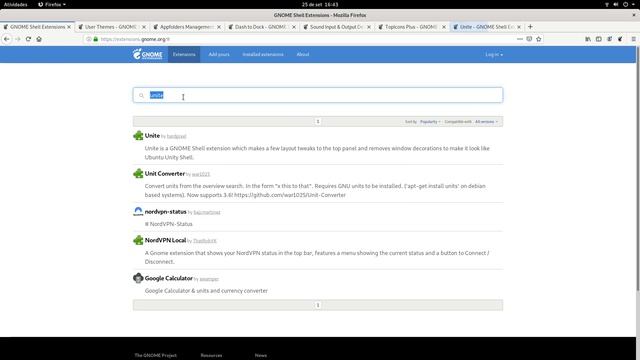The height and width of the screenshot is (360, 640).
Task: Click the Resources footer heading
Action: (211, 356)
